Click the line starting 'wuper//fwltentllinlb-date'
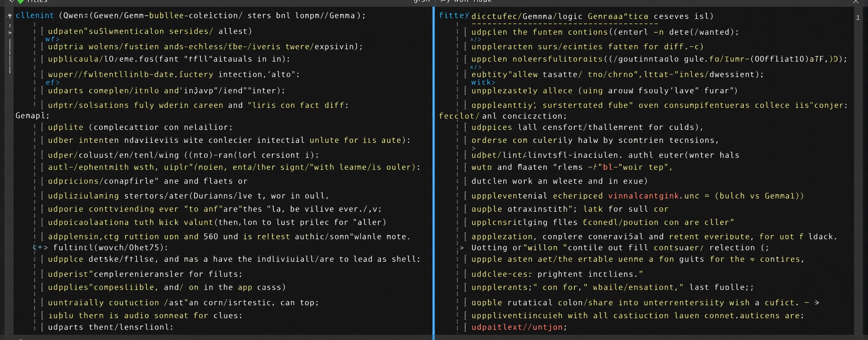 (x=174, y=74)
